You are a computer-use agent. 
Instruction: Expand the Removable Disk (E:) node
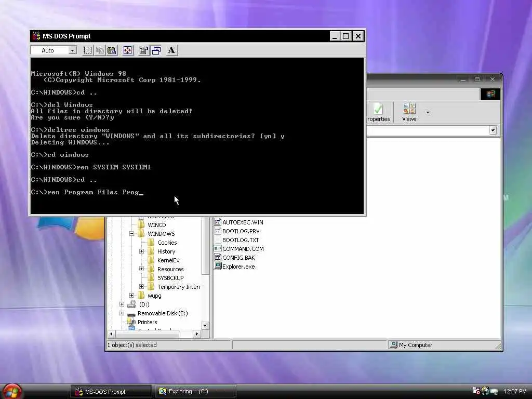122,313
